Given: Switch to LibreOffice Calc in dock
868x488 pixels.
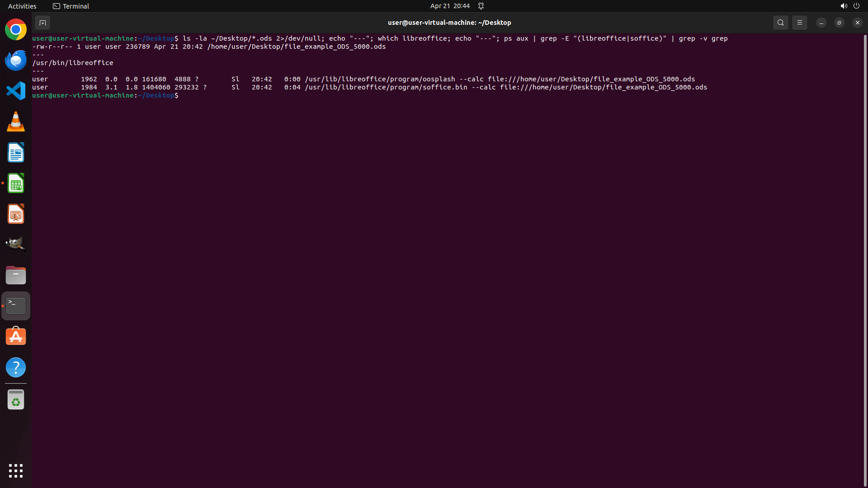Looking at the screenshot, I should click(16, 183).
